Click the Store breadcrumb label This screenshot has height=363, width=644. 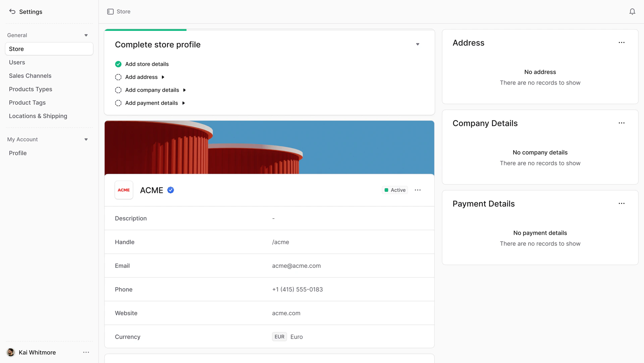[x=123, y=12]
